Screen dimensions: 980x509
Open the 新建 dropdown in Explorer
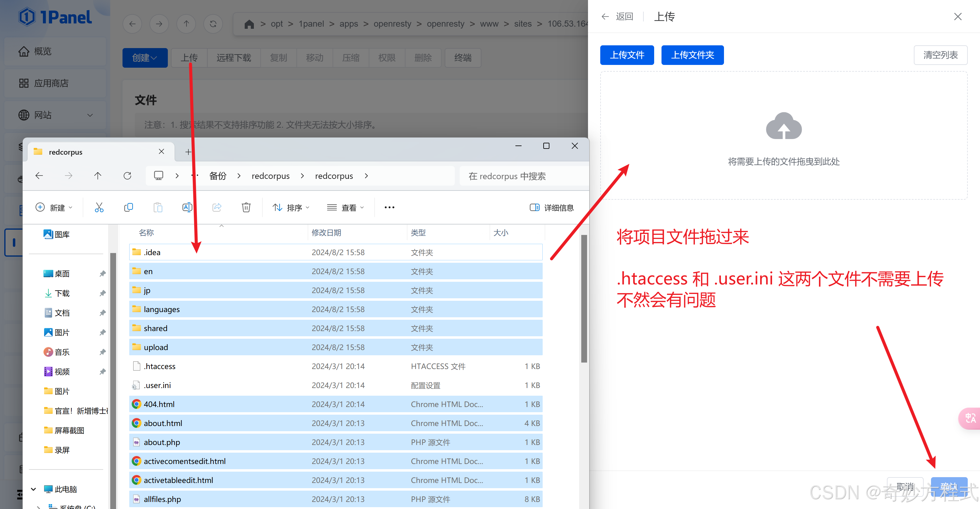tap(54, 207)
